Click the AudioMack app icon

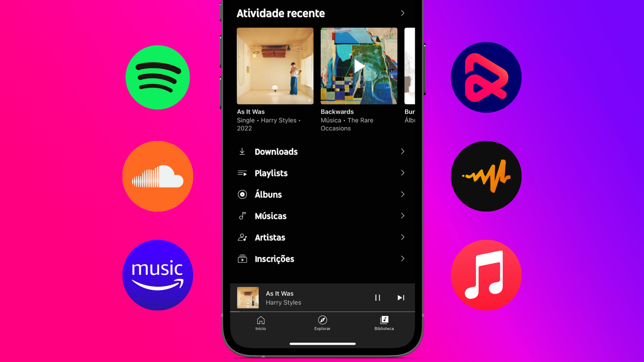tap(486, 176)
